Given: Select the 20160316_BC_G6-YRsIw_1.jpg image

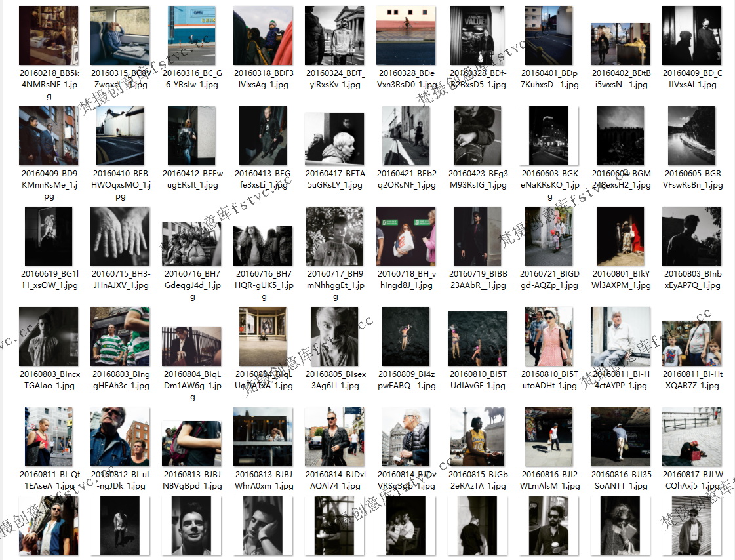Looking at the screenshot, I should pos(192,35).
